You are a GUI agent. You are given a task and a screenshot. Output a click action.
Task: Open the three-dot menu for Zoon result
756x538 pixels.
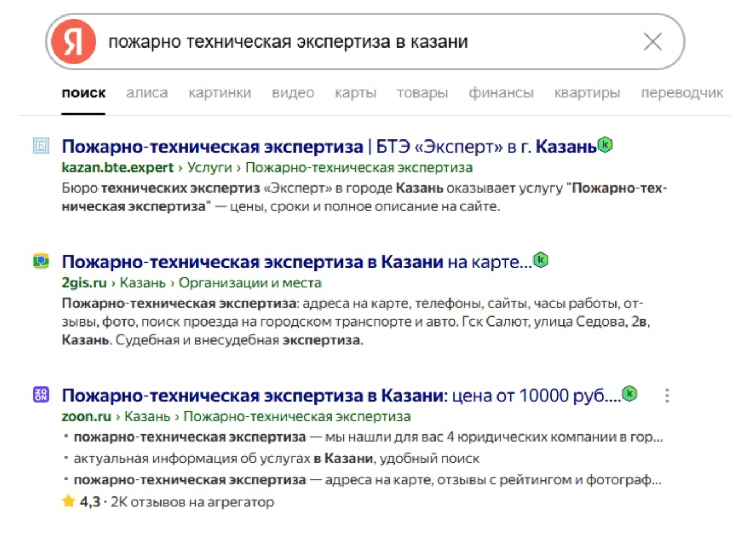point(667,395)
